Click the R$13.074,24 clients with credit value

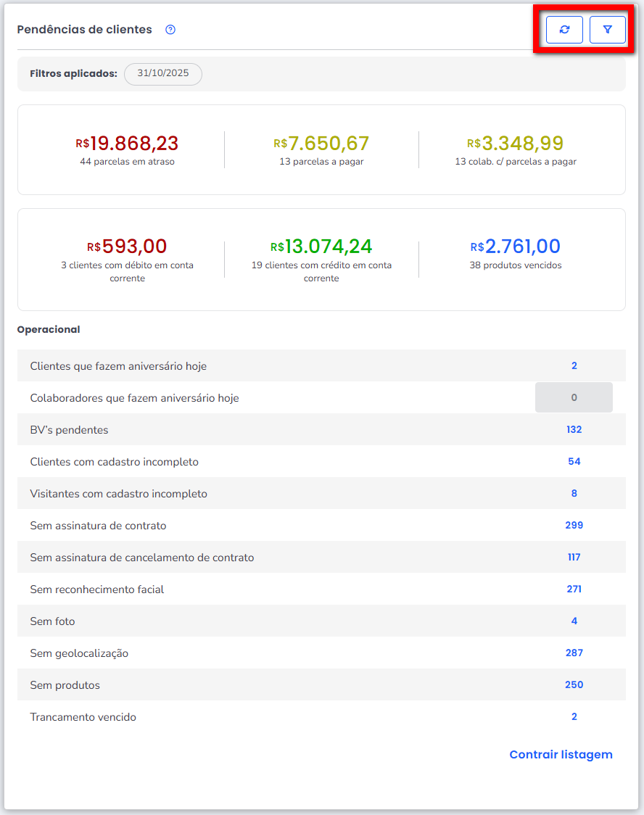click(x=321, y=247)
